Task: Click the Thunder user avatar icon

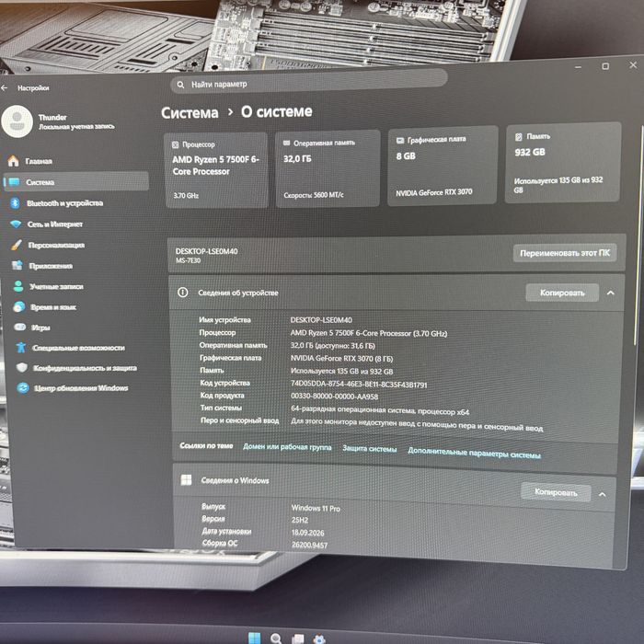Action: pos(17,121)
